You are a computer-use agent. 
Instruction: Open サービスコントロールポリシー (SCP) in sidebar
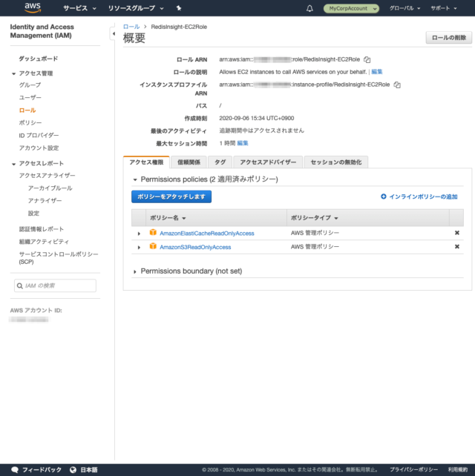coord(59,258)
